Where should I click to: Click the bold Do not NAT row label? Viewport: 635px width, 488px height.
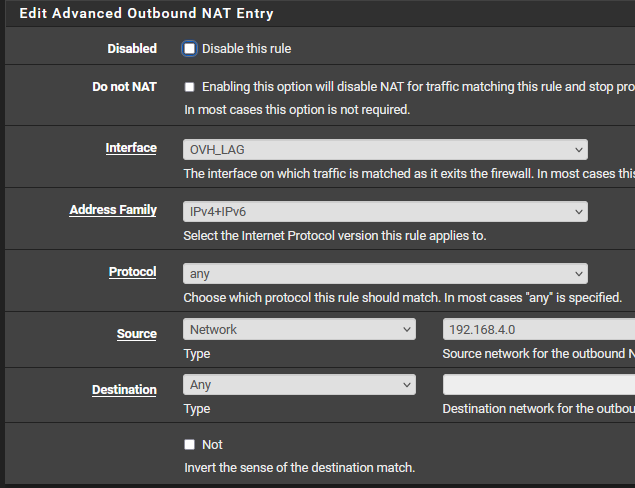coord(124,87)
